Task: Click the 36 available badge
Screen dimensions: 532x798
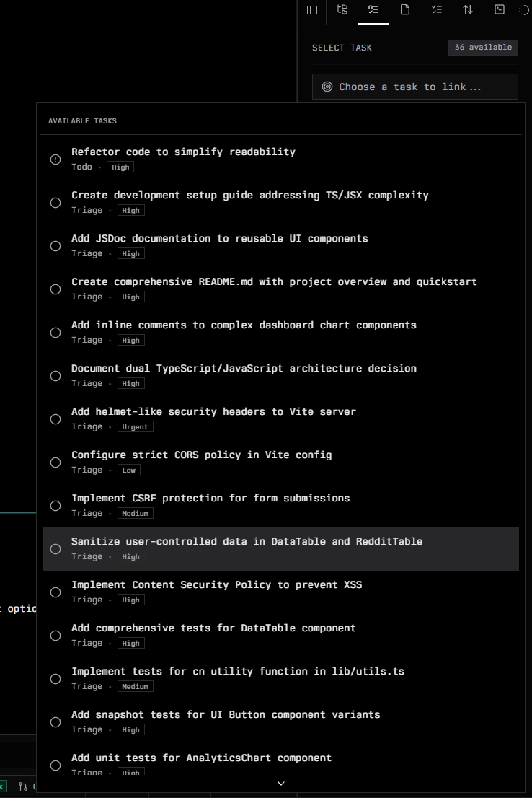Action: pyautogui.click(x=483, y=47)
